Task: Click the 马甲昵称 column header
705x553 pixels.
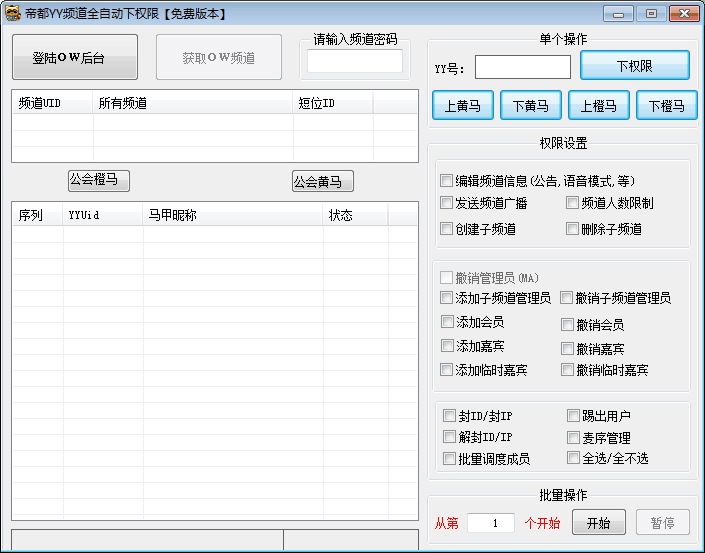Action: pos(233,215)
